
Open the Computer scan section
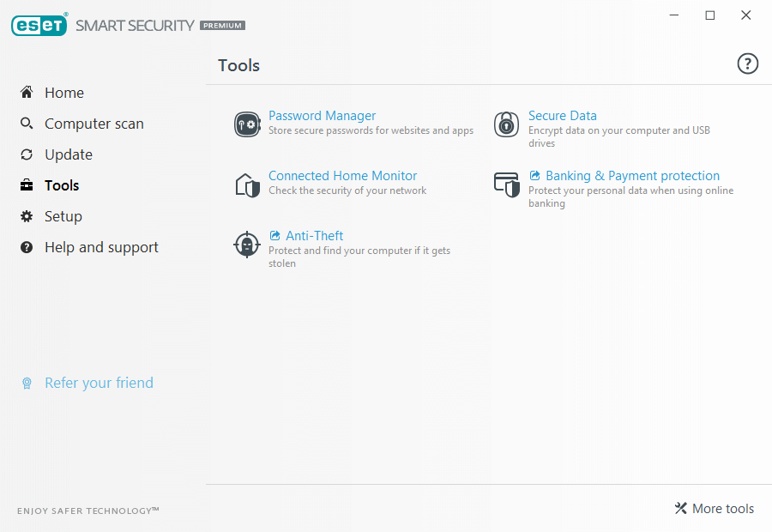(x=94, y=124)
